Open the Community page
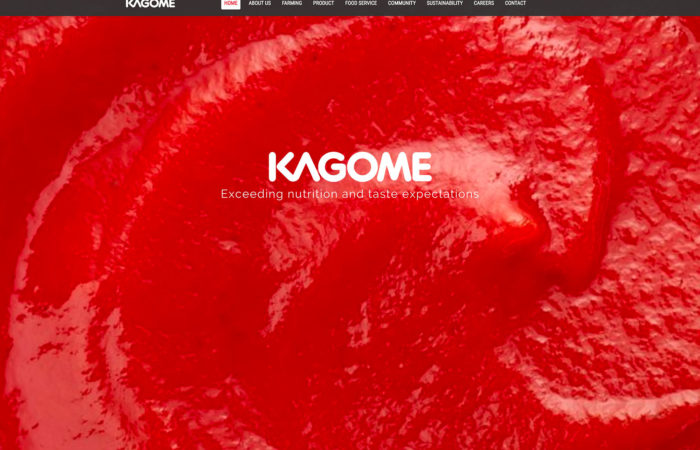This screenshot has width=700, height=450. [402, 4]
